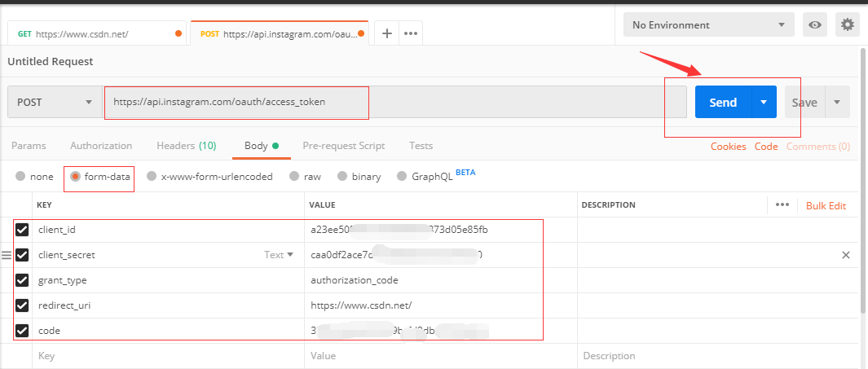Open the environment quick look eye icon
868x369 pixels.
814,25
